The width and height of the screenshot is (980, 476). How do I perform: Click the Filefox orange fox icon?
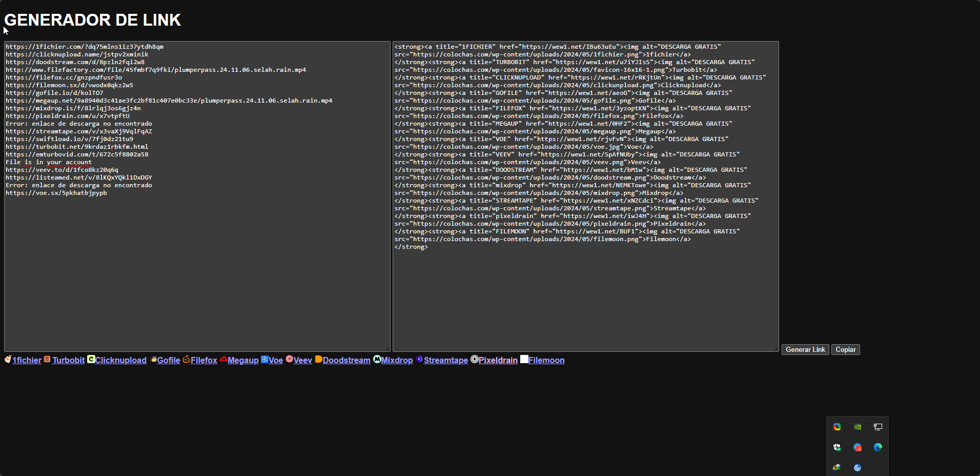(187, 360)
